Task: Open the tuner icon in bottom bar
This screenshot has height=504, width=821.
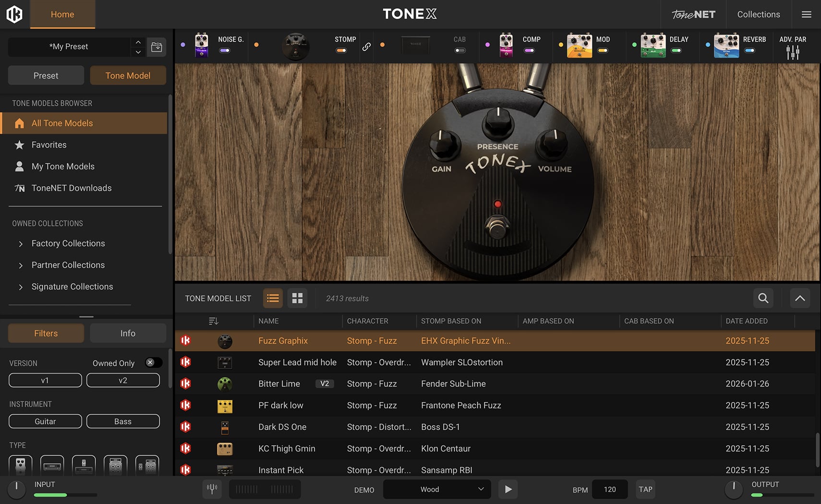Action: tap(212, 489)
